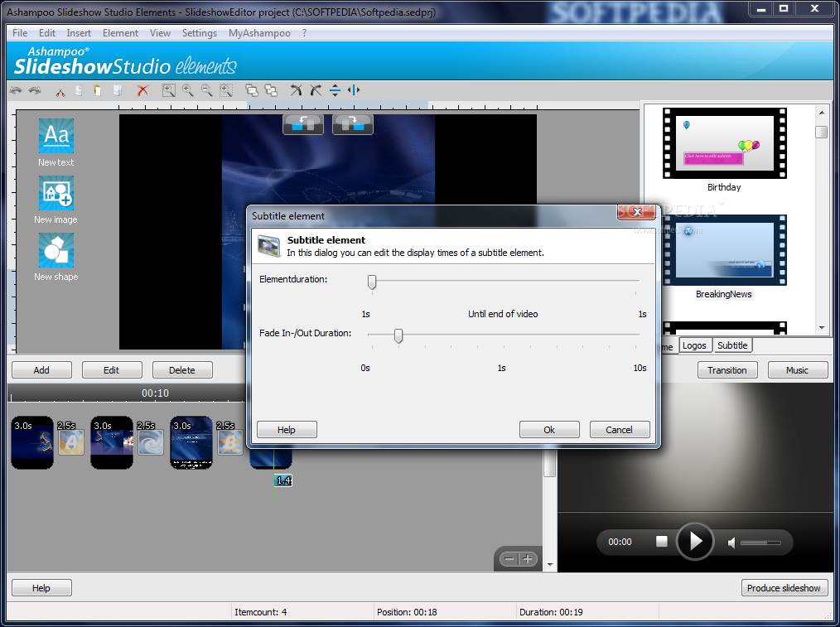Click the Play button in the preview player
840x627 pixels.
point(695,542)
